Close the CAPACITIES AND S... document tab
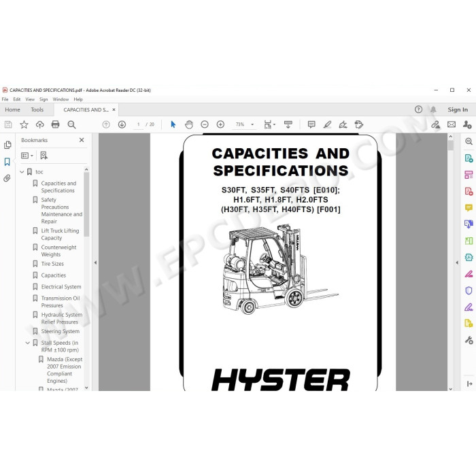The width and height of the screenshot is (476, 476). [x=114, y=109]
